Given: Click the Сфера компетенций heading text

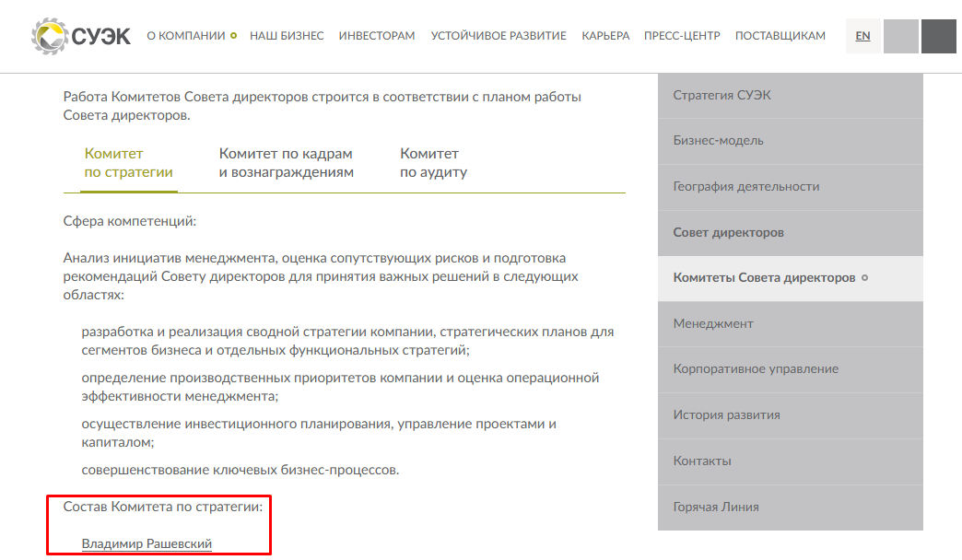Looking at the screenshot, I should tap(129, 221).
